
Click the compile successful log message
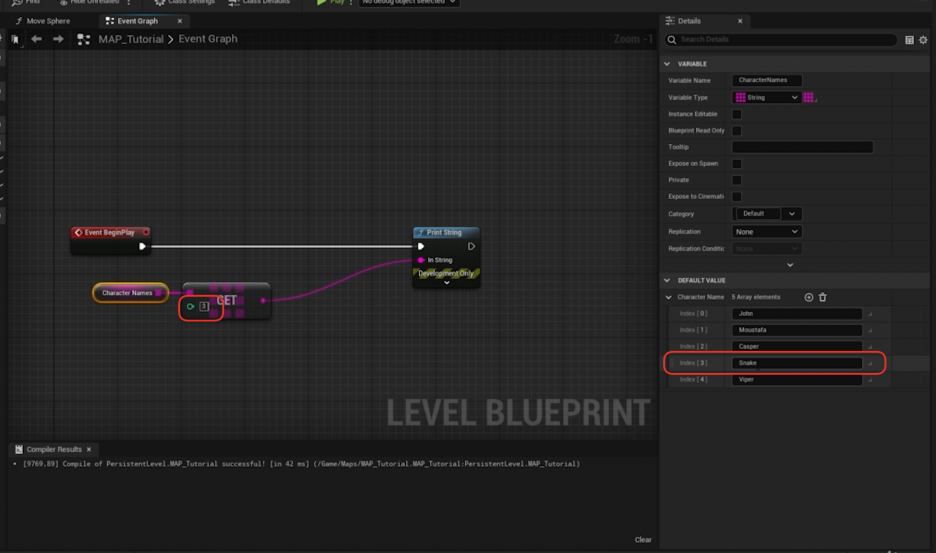(301, 464)
